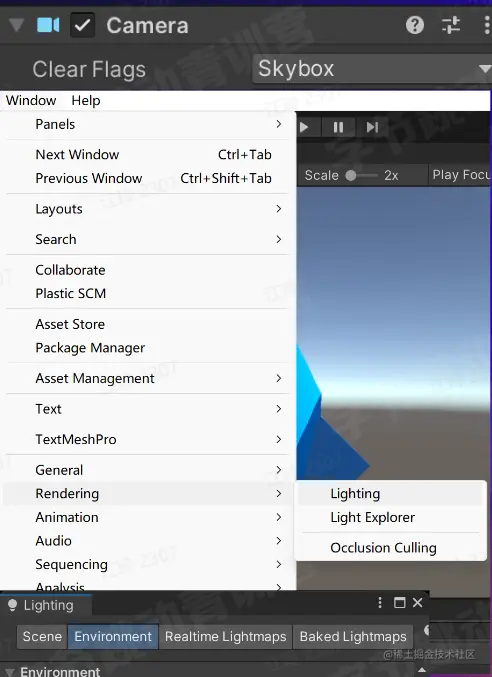
Task: Switch to the Environment tab
Action: click(113, 636)
